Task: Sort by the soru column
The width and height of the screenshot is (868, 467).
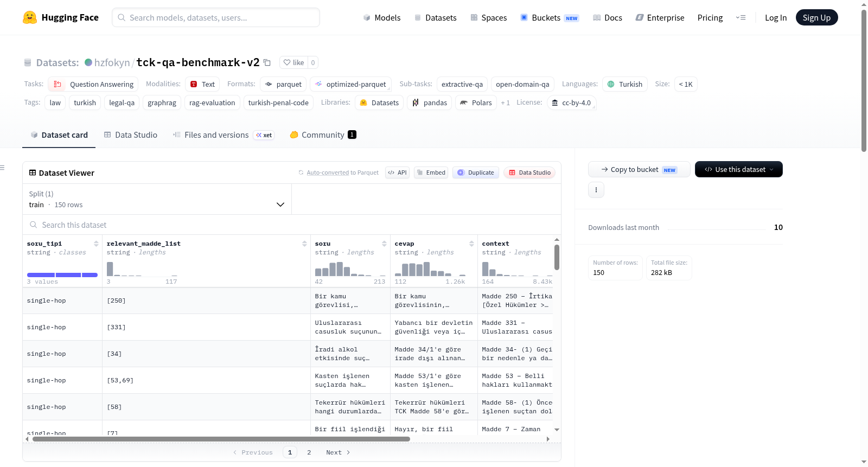Action: tap(384, 244)
